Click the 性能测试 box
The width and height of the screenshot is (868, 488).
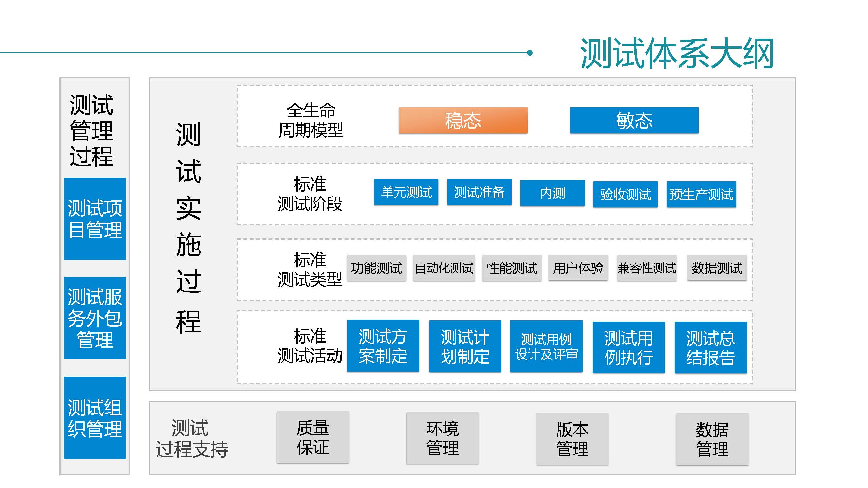pyautogui.click(x=511, y=268)
